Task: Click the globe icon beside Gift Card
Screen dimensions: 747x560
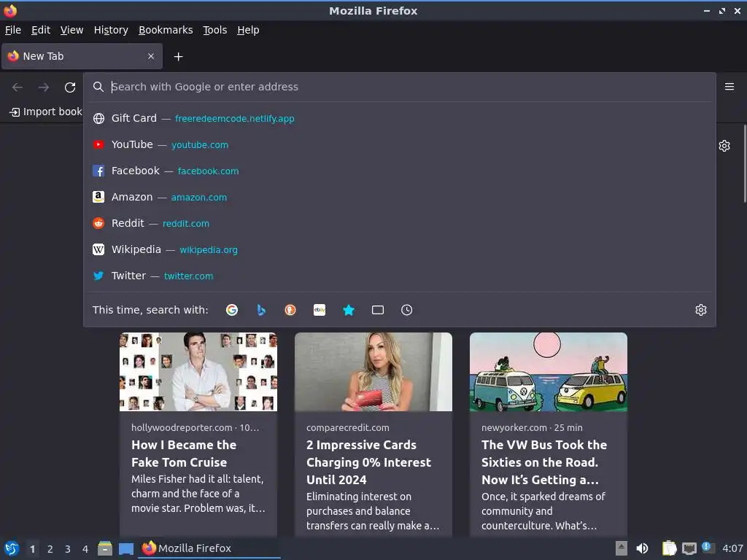Action: [x=98, y=118]
